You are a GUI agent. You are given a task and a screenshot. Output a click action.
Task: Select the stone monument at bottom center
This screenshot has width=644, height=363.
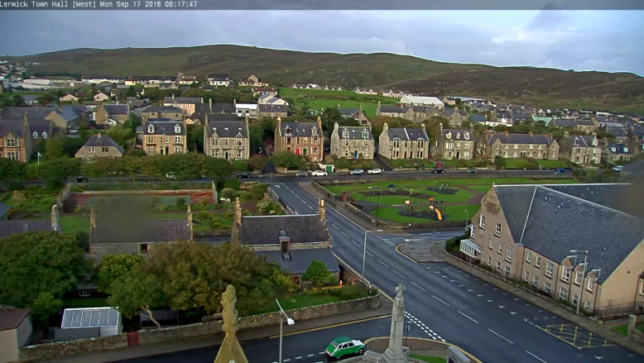(x=397, y=327)
